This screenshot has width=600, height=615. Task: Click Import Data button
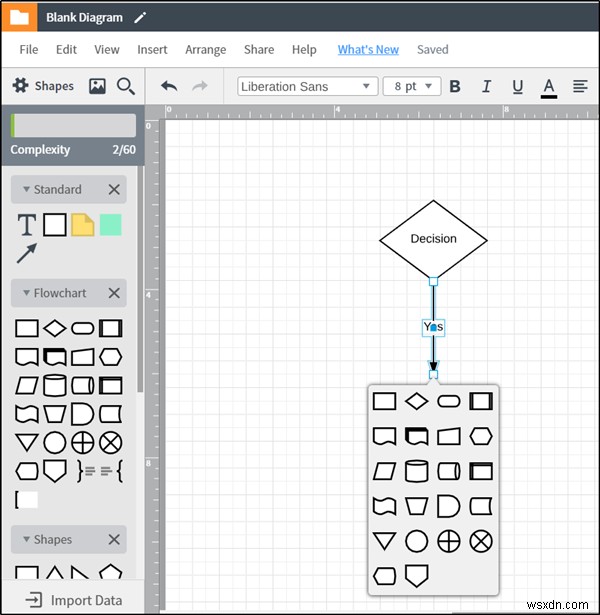pyautogui.click(x=74, y=600)
